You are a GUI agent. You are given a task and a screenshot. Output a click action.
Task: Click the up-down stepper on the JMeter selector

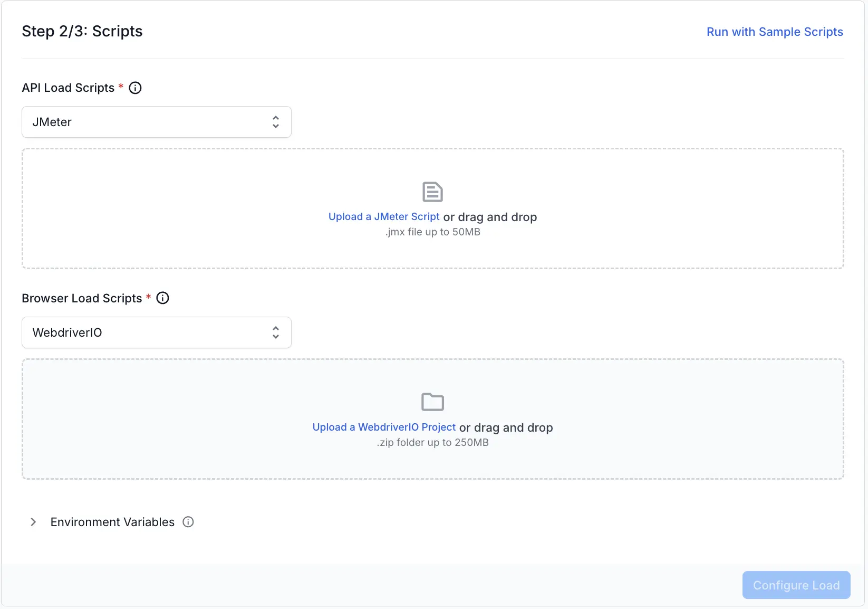[275, 122]
